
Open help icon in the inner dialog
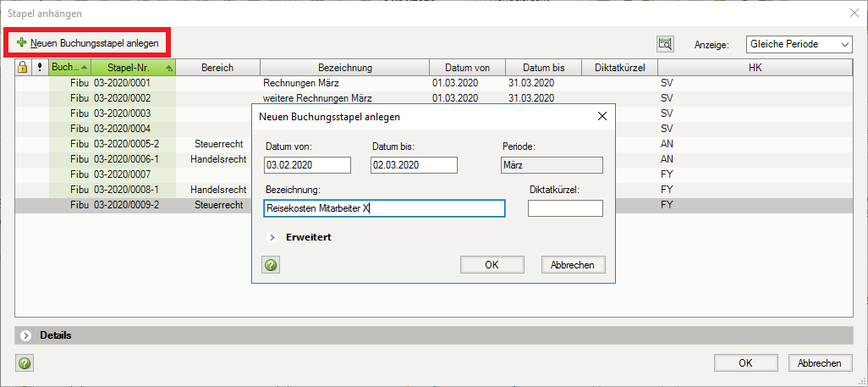pyautogui.click(x=272, y=265)
